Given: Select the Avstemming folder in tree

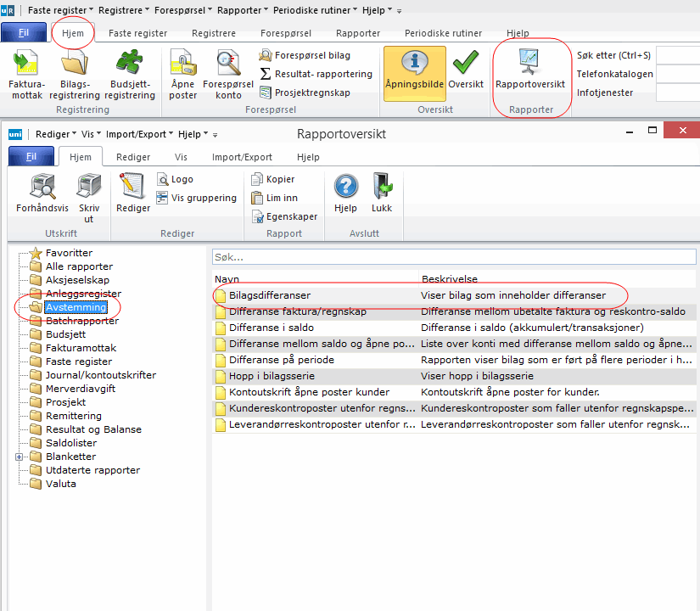Looking at the screenshot, I should click(75, 307).
